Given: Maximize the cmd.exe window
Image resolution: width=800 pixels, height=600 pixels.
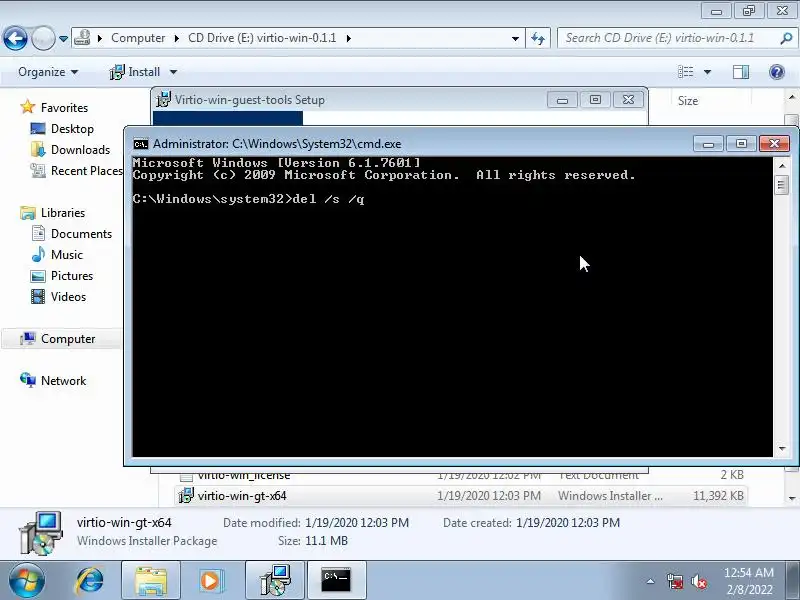Looking at the screenshot, I should click(741, 144).
